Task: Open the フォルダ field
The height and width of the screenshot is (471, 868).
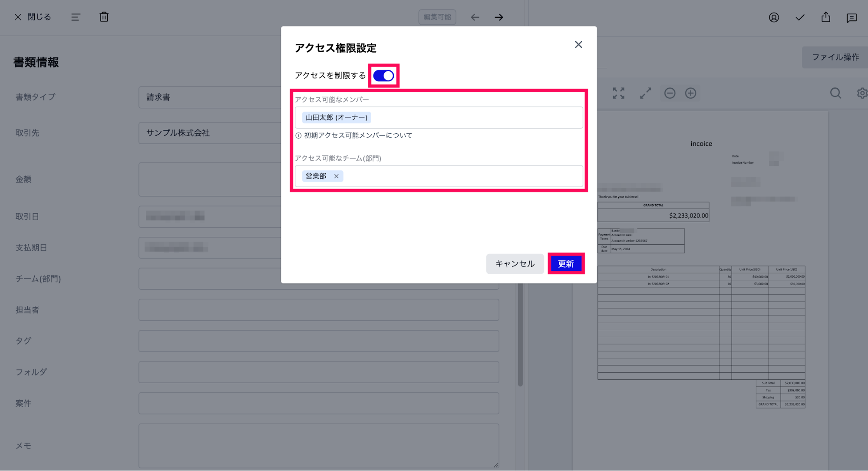Action: point(319,372)
